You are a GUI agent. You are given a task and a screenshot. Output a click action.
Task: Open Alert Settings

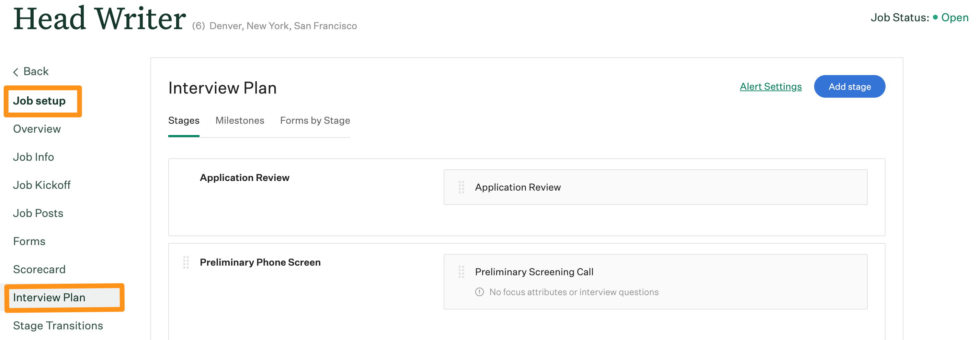point(771,86)
